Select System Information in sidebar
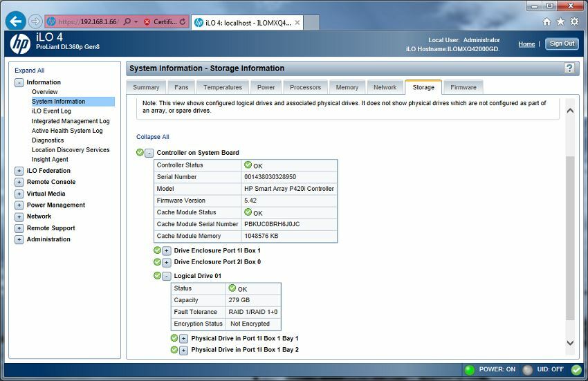The width and height of the screenshot is (588, 381). (x=73, y=101)
